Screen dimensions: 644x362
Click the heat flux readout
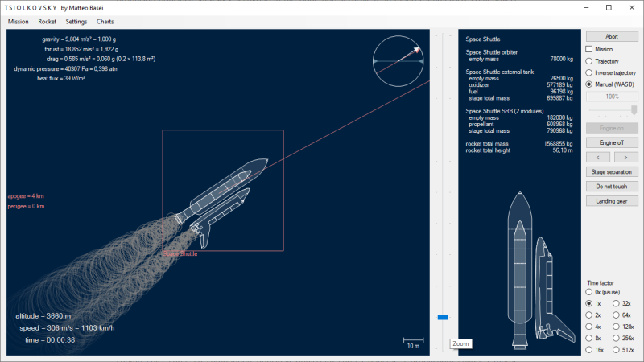click(x=61, y=78)
